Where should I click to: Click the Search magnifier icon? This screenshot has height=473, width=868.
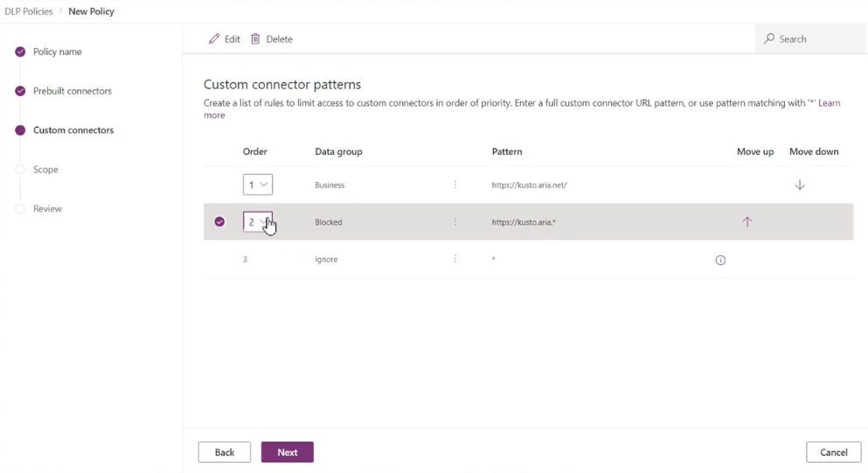(769, 38)
